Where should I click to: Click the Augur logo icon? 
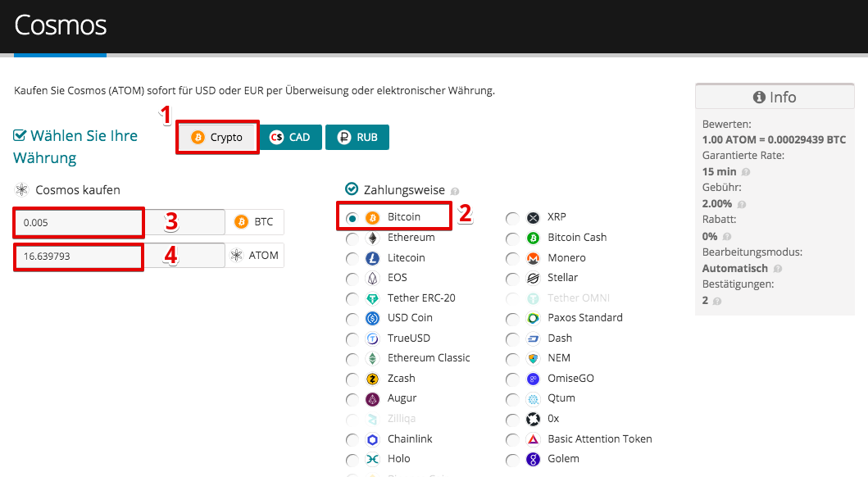[373, 398]
